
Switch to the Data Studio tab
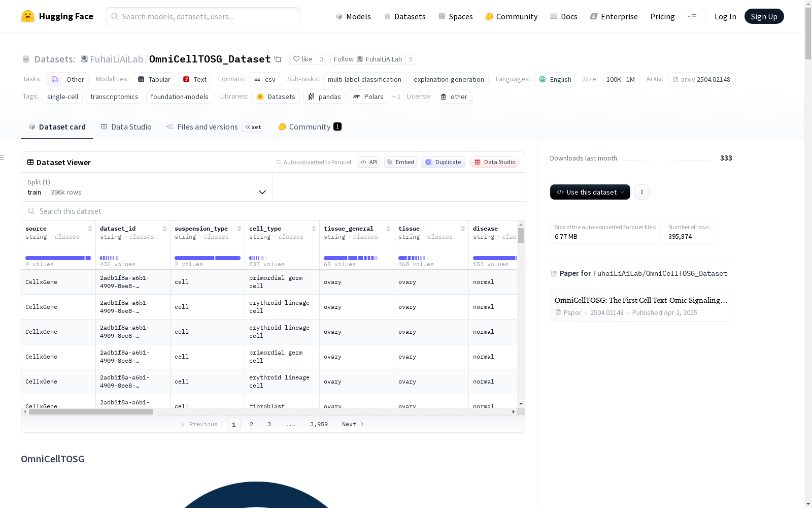tap(126, 127)
